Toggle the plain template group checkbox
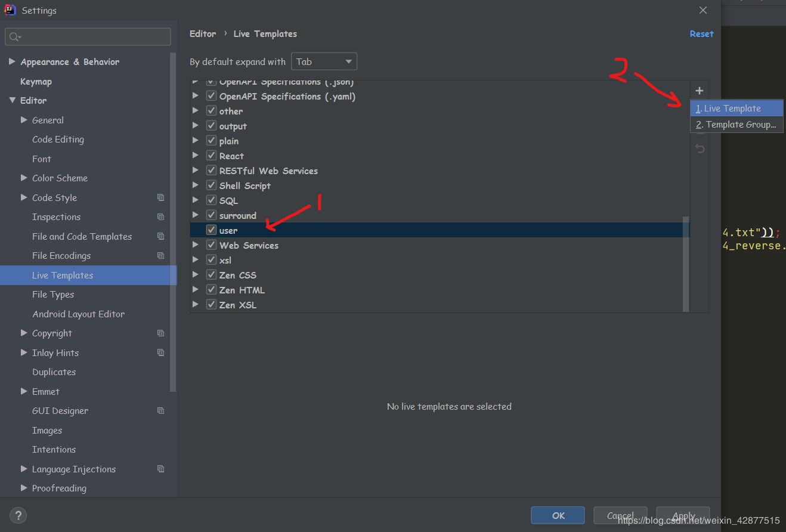This screenshot has height=532, width=786. tap(211, 140)
